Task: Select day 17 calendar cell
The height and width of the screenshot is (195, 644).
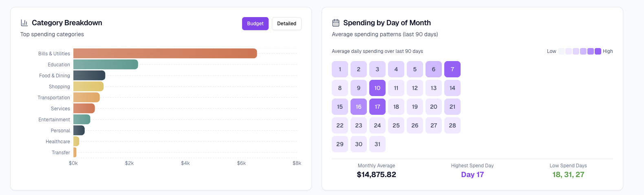Action: [377, 107]
